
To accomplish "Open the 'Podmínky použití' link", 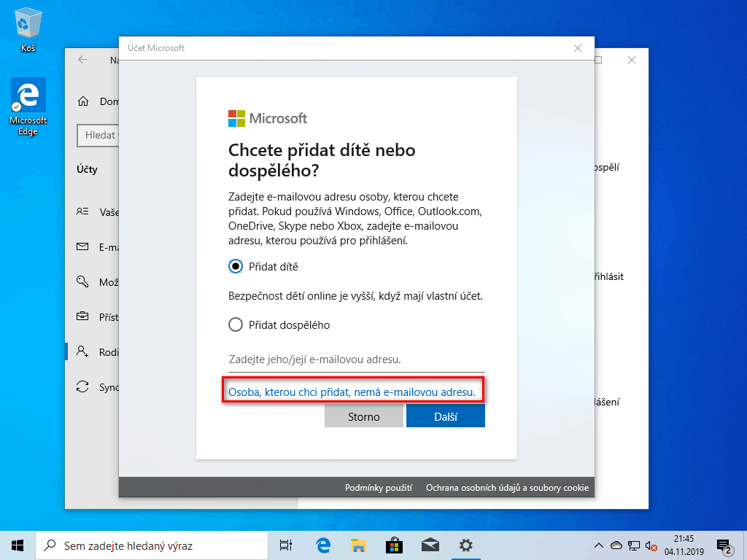I will [379, 488].
